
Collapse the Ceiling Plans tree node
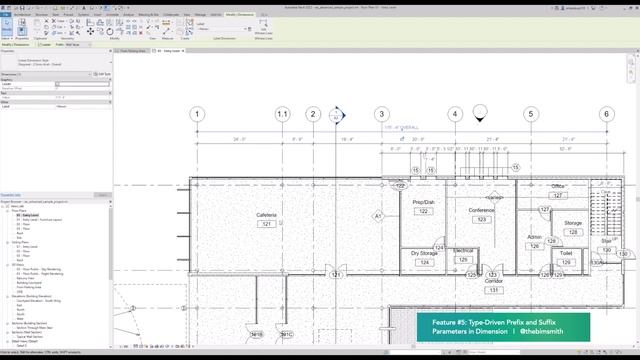coord(8,242)
